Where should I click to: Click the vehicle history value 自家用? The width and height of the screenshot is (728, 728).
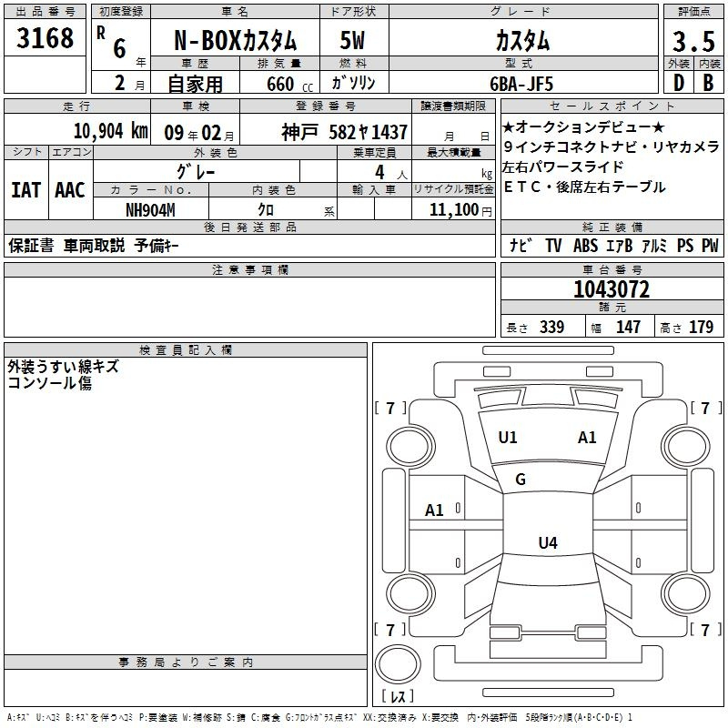[195, 84]
